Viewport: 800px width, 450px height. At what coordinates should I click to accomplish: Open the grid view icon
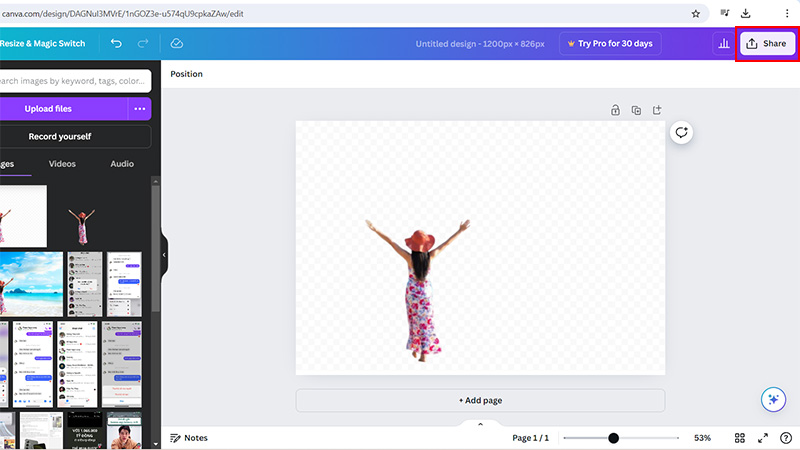pyautogui.click(x=740, y=438)
